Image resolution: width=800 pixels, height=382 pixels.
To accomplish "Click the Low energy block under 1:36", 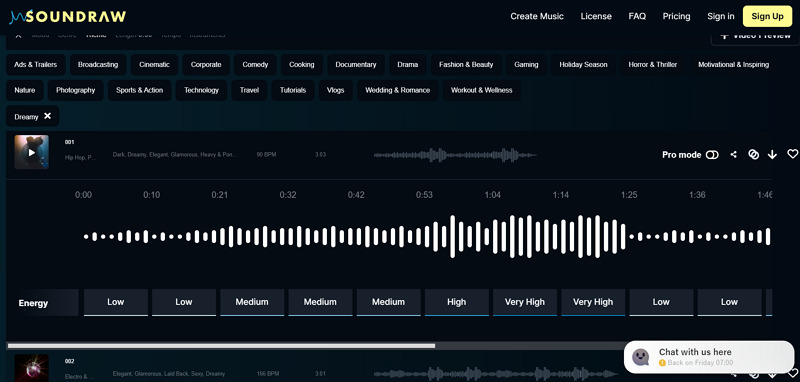I will point(730,302).
